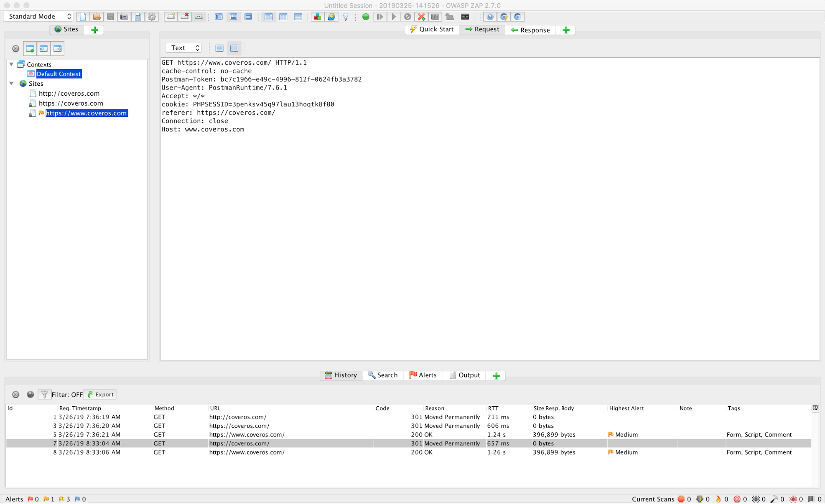Image resolution: width=825 pixels, height=504 pixels.
Task: Click the black console toolbar icon
Action: pos(465,16)
